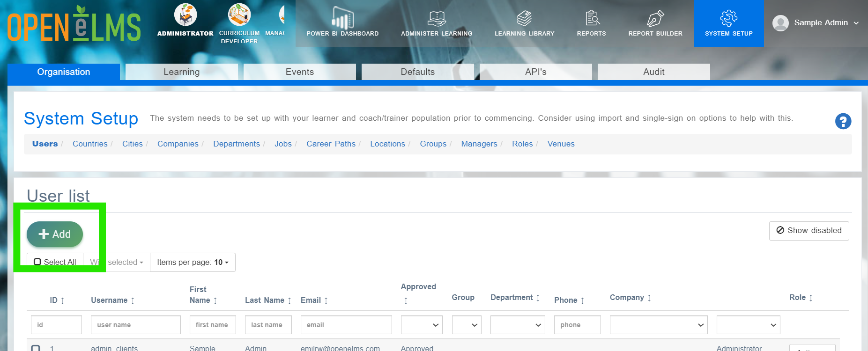Open the Learning Library icon
The width and height of the screenshot is (868, 351).
point(524,18)
